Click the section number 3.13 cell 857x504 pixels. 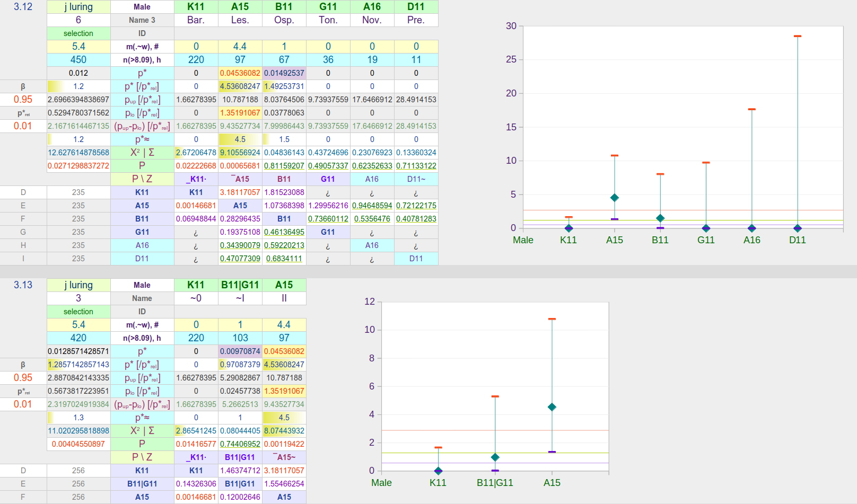click(23, 285)
